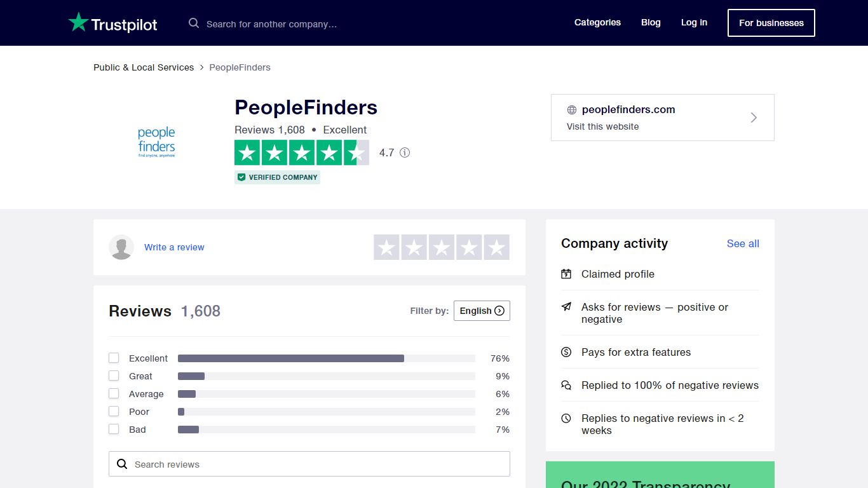Click the Average 6% rating bar
The height and width of the screenshot is (488, 868).
pyautogui.click(x=327, y=394)
